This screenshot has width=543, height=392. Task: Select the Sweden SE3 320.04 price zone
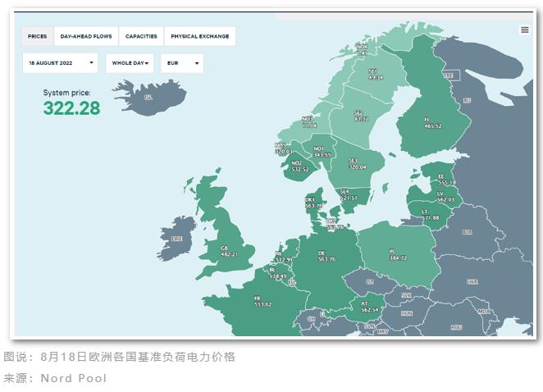coord(353,163)
